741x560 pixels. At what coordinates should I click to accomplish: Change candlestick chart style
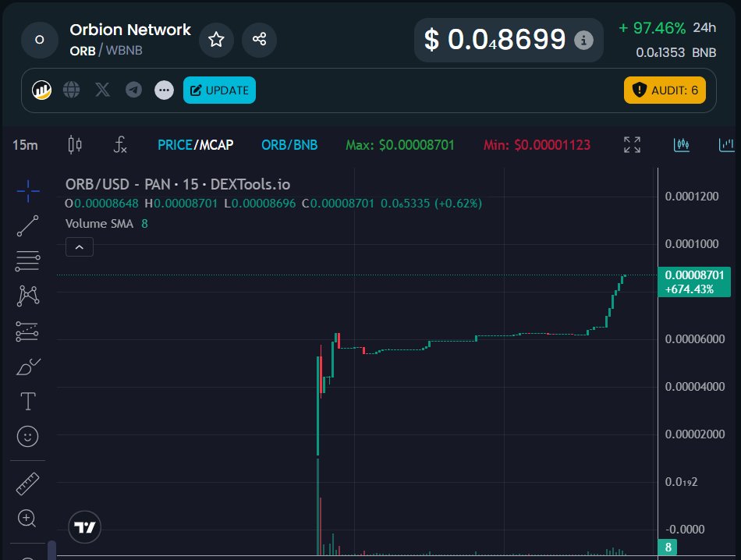pyautogui.click(x=75, y=144)
